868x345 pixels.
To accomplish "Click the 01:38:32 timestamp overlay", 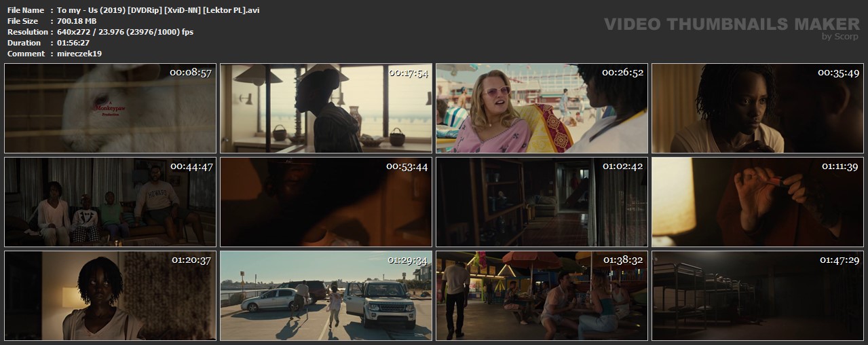I will 624,259.
